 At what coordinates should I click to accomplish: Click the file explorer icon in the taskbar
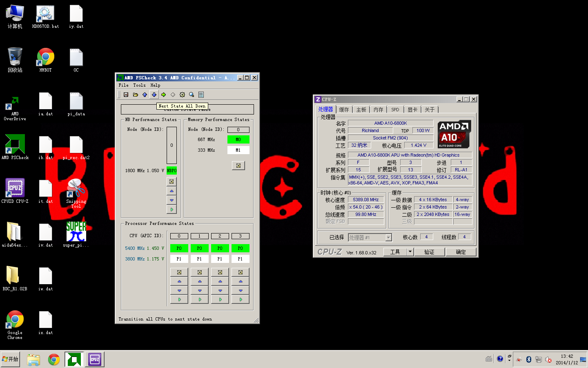pyautogui.click(x=33, y=359)
